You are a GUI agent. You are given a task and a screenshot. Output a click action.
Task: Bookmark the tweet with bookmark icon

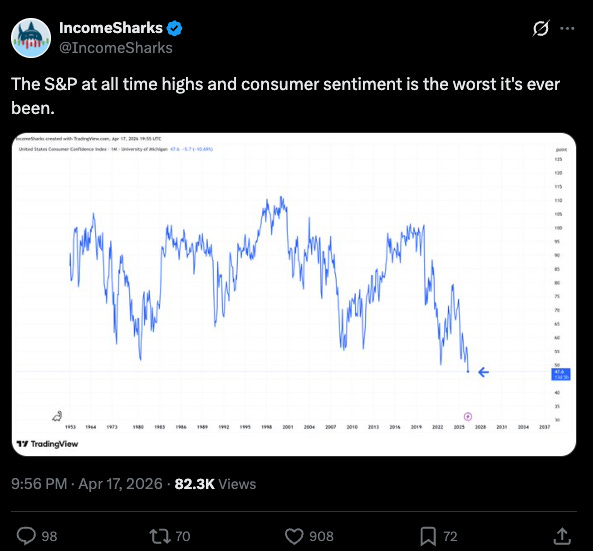[428, 537]
